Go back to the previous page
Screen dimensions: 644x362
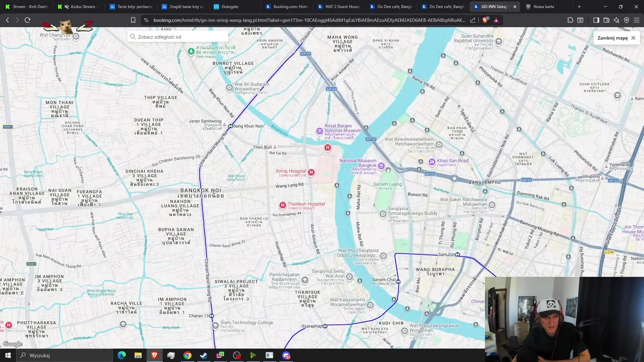[x=7, y=20]
